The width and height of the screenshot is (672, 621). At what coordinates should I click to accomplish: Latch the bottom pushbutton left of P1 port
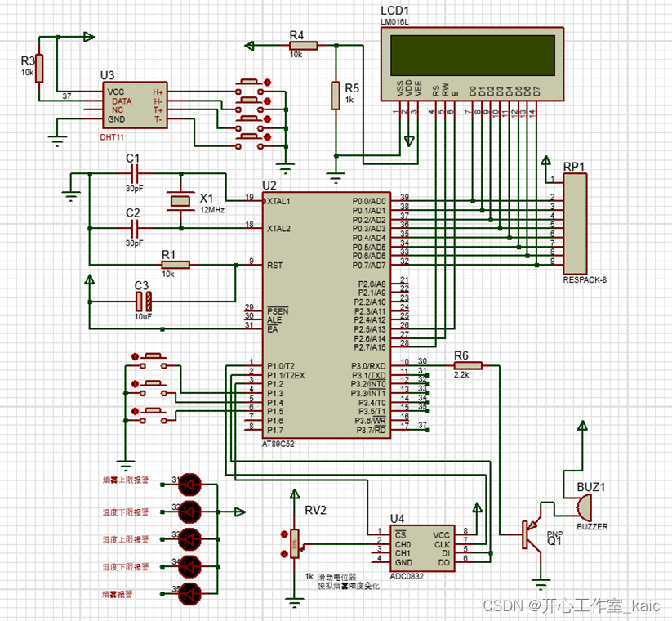[x=135, y=411]
